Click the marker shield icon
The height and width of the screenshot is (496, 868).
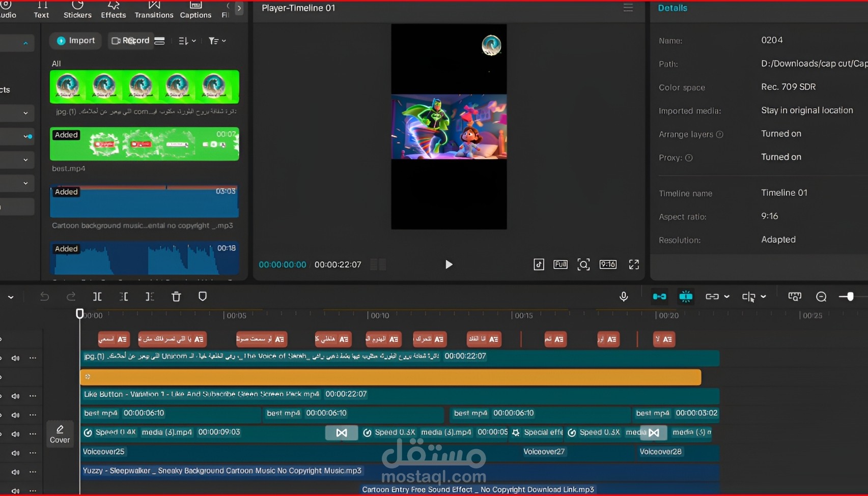click(203, 297)
